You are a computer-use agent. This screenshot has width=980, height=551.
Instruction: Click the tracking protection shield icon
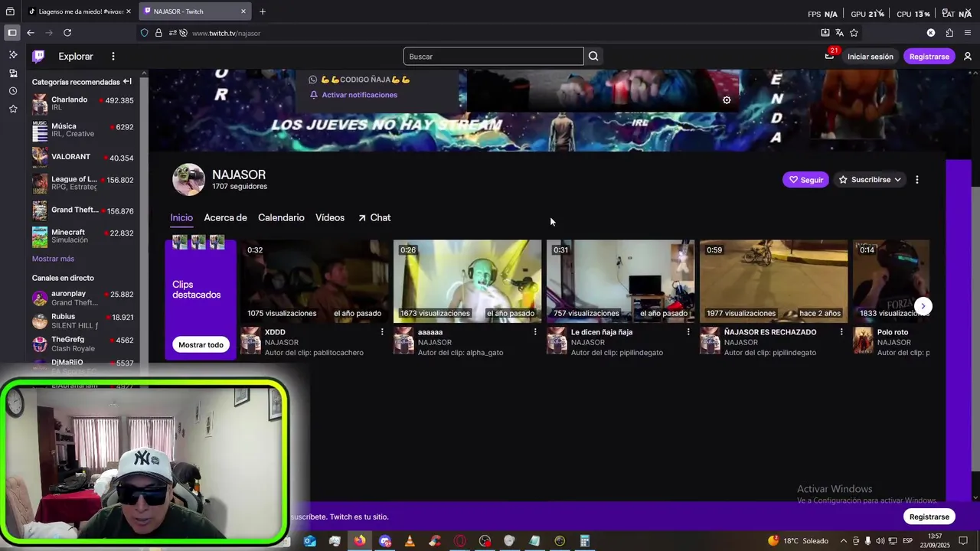coord(144,33)
